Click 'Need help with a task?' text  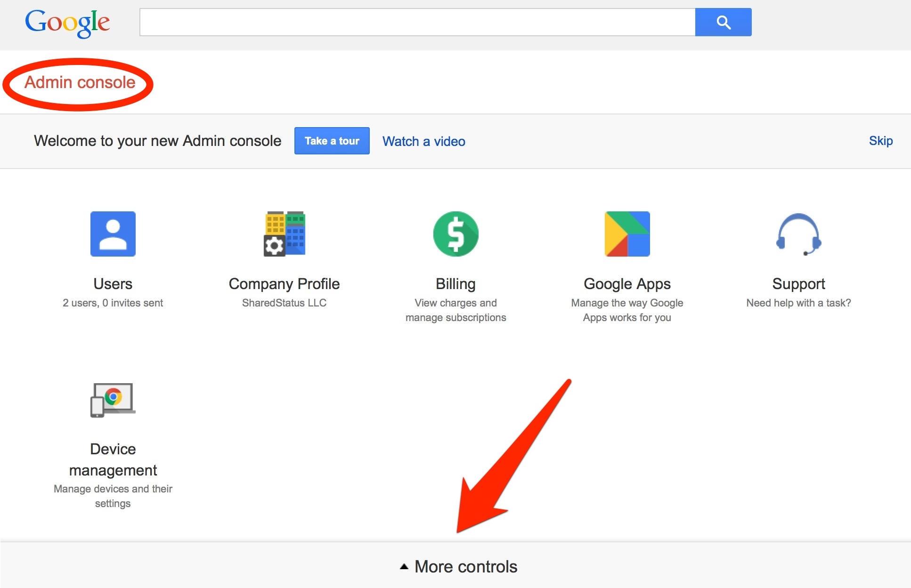[x=799, y=303]
